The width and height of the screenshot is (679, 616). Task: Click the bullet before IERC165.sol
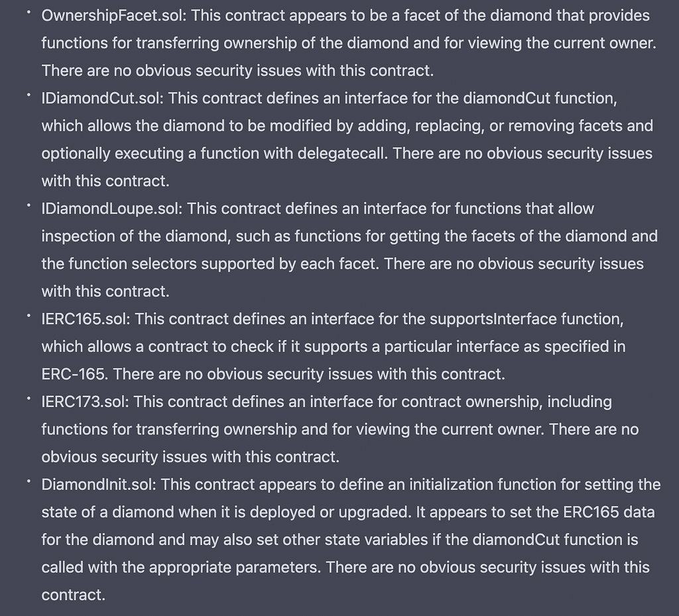point(28,316)
